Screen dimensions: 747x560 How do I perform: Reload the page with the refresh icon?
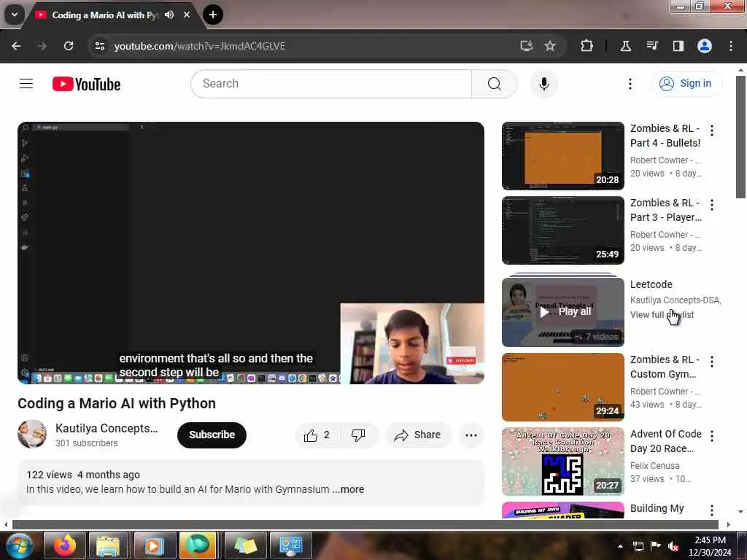pyautogui.click(x=69, y=46)
